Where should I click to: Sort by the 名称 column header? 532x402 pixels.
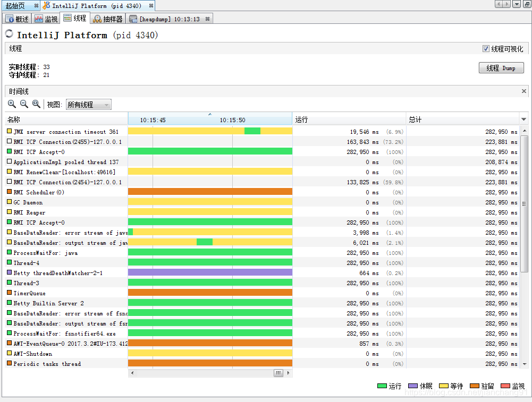66,119
